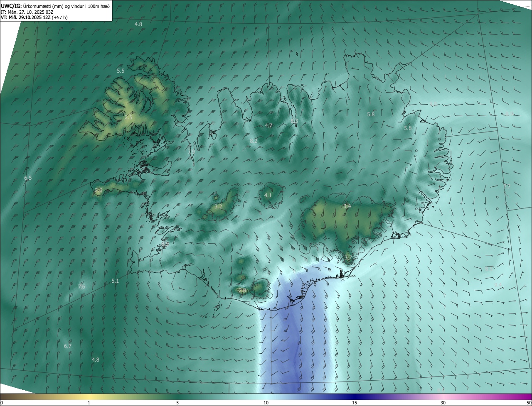Pick the yellow section of the colour scale
The image size is (532, 406).
coord(89,396)
